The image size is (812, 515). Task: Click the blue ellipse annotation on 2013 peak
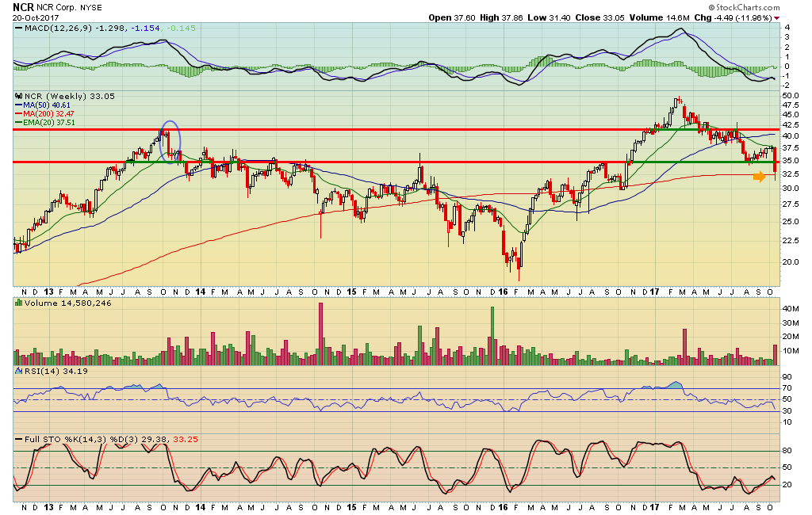(x=170, y=140)
